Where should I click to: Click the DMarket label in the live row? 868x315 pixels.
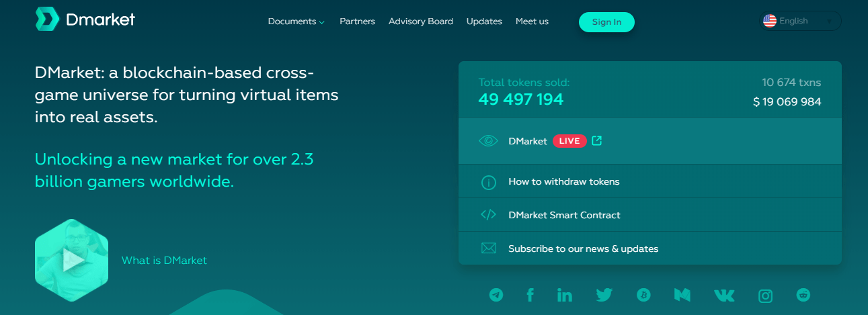(x=528, y=141)
